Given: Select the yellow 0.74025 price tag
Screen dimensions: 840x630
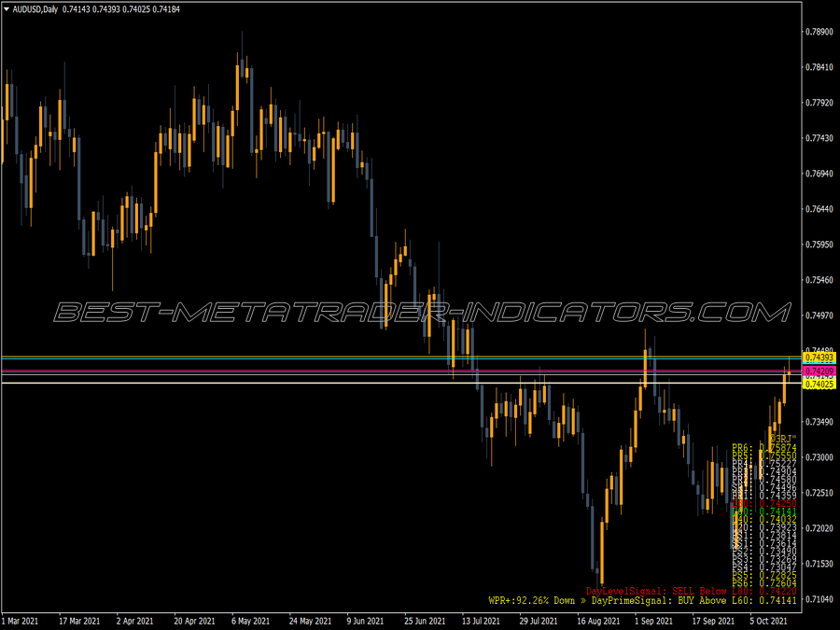Looking at the screenshot, I should (819, 384).
